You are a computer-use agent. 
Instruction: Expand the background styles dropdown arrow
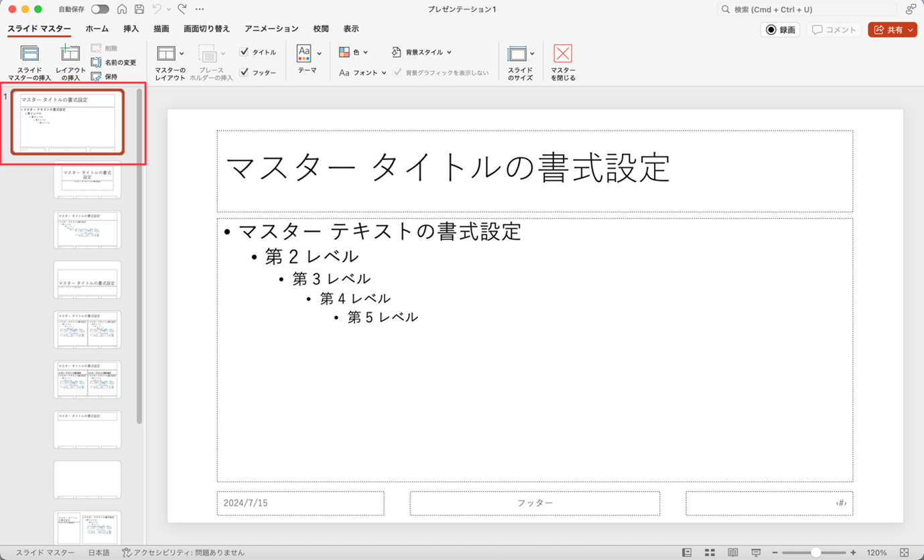449,52
